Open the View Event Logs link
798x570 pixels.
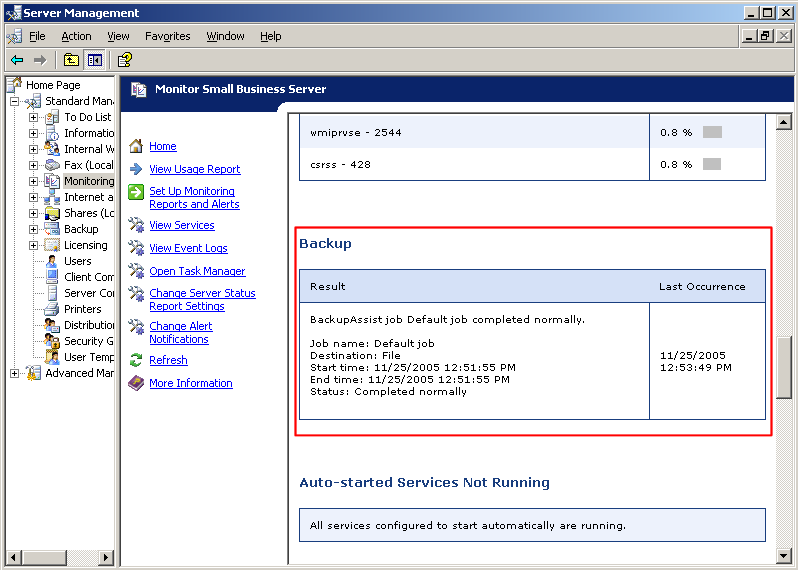click(188, 248)
